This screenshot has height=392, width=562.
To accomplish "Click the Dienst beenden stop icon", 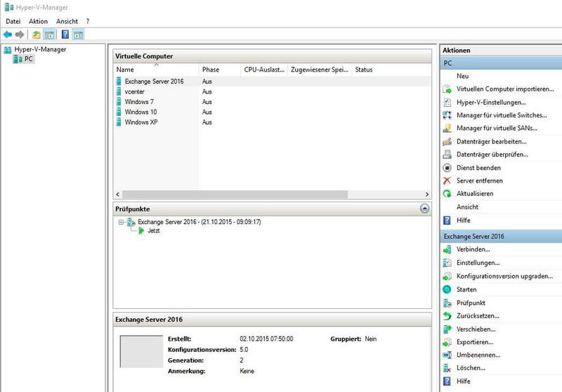I will [447, 168].
